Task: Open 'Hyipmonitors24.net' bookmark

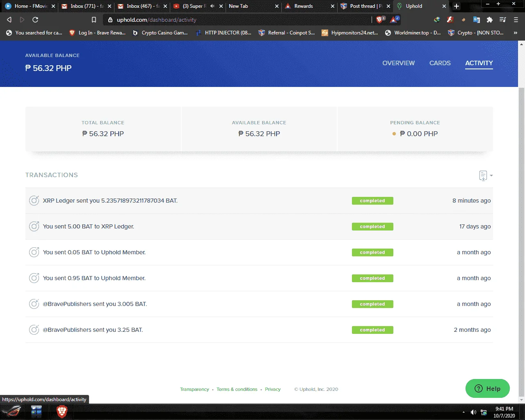Action: pyautogui.click(x=350, y=33)
